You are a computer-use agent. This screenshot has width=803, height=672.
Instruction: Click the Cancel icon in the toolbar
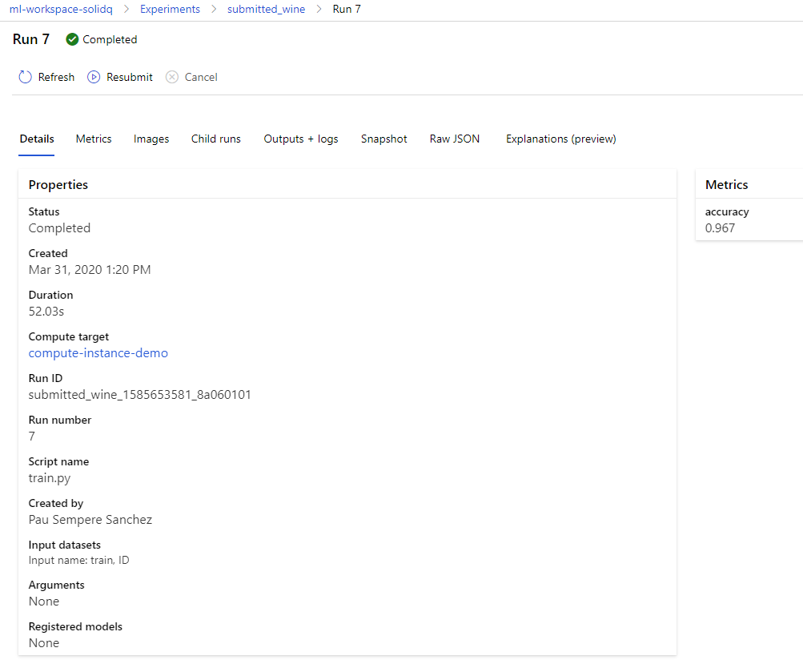coord(171,76)
